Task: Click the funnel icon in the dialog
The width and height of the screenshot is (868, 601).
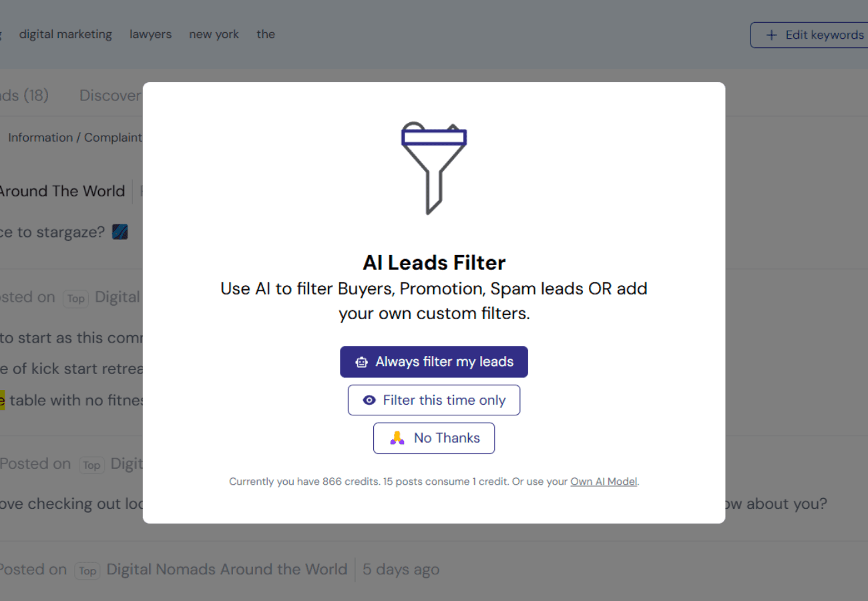Action: click(433, 168)
